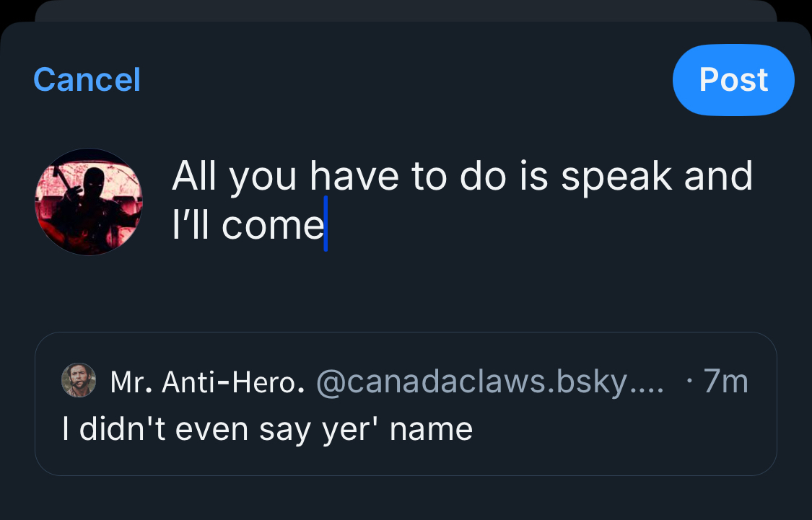Tap the word "and" ending first line

click(718, 177)
